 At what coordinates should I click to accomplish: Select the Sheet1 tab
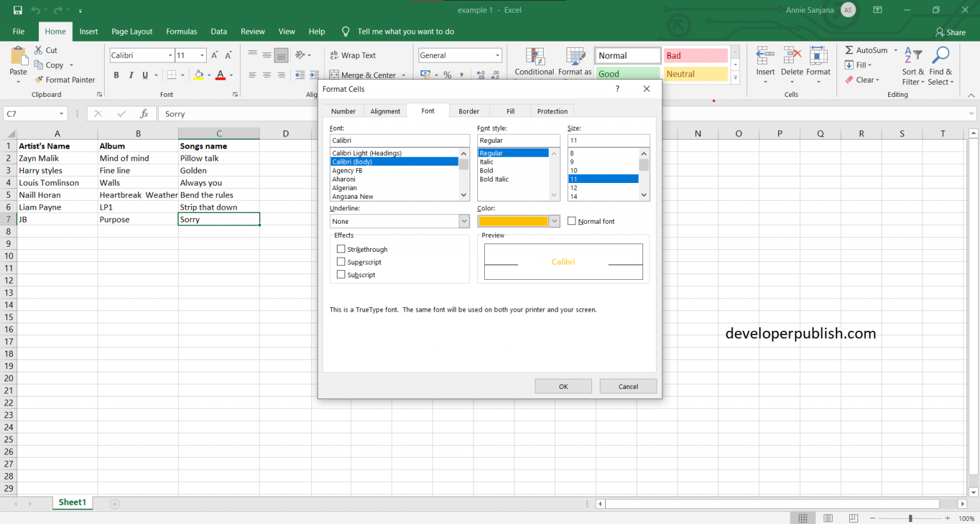(x=72, y=502)
